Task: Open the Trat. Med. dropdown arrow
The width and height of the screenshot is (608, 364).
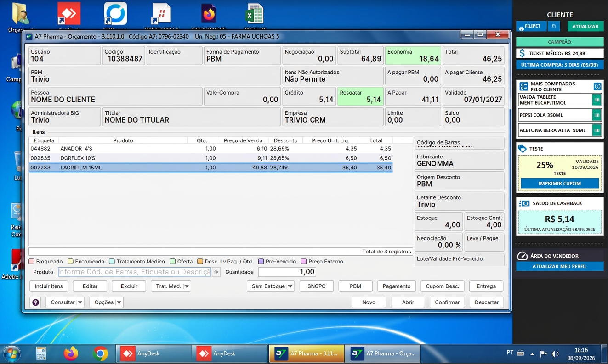Action: tap(187, 286)
